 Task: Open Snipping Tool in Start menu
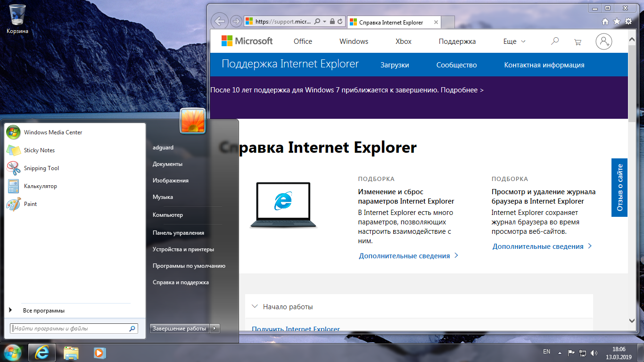75,168
